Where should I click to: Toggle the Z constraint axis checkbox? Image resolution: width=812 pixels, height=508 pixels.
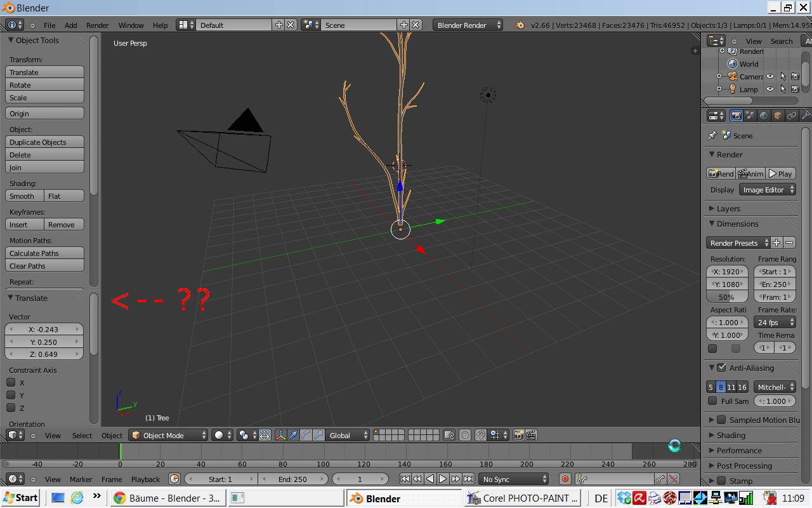pyautogui.click(x=11, y=408)
